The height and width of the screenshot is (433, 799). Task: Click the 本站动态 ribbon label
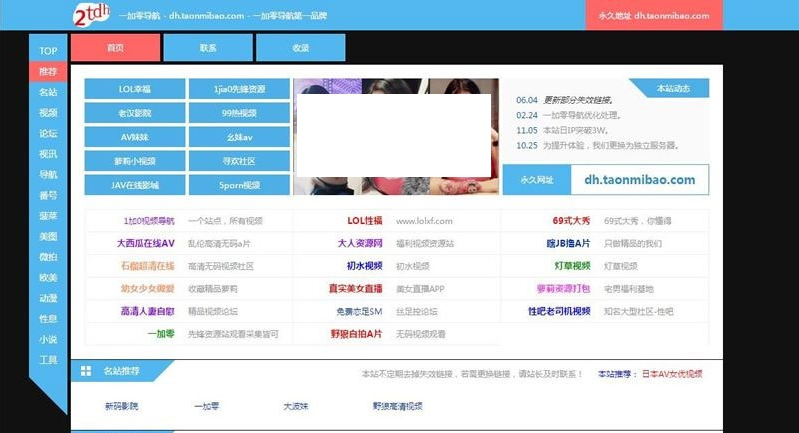[673, 88]
